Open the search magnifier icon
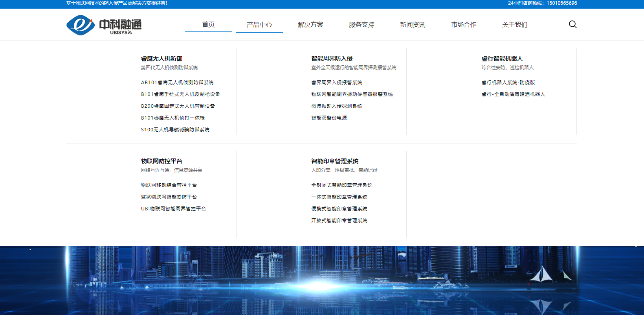644x315 pixels. click(572, 24)
